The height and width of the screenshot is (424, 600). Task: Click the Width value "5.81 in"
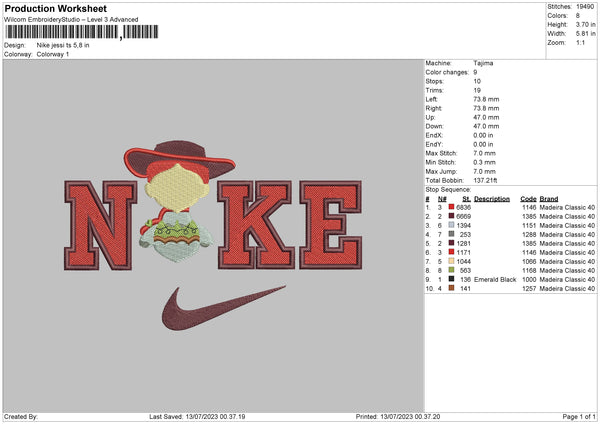pos(585,34)
